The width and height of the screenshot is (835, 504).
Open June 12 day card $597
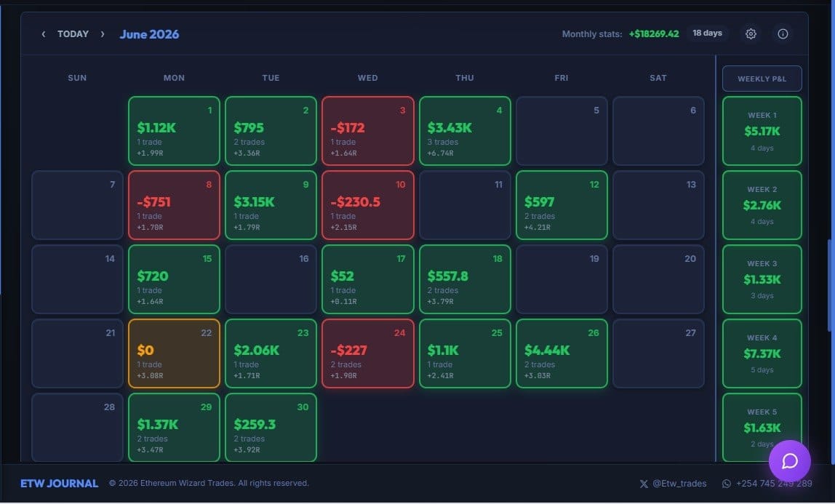pos(562,205)
